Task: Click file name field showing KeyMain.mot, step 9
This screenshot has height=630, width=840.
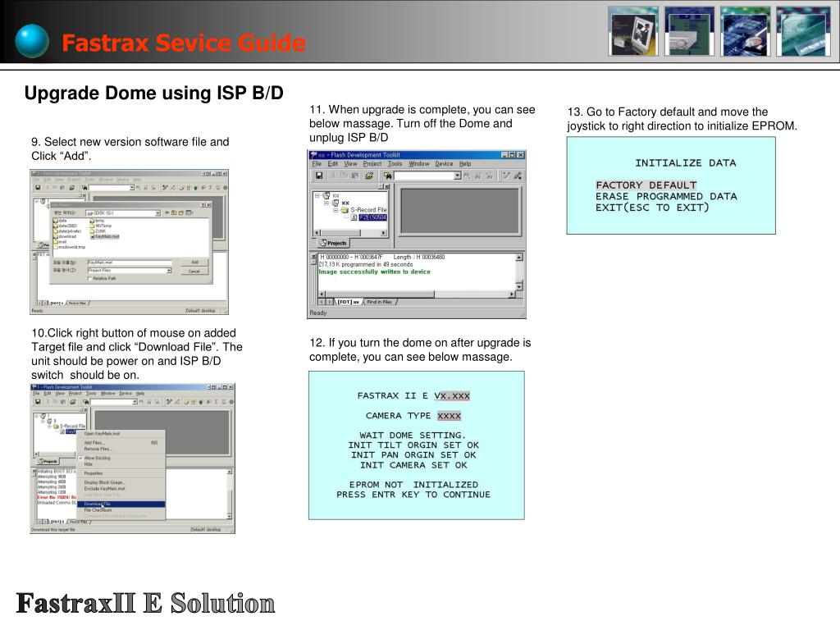Action: [x=130, y=262]
